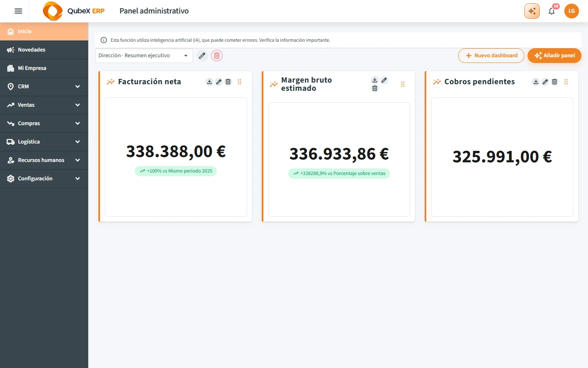Go to Inicio in the sidebar
Image resolution: width=588 pixels, height=368 pixels.
(44, 31)
